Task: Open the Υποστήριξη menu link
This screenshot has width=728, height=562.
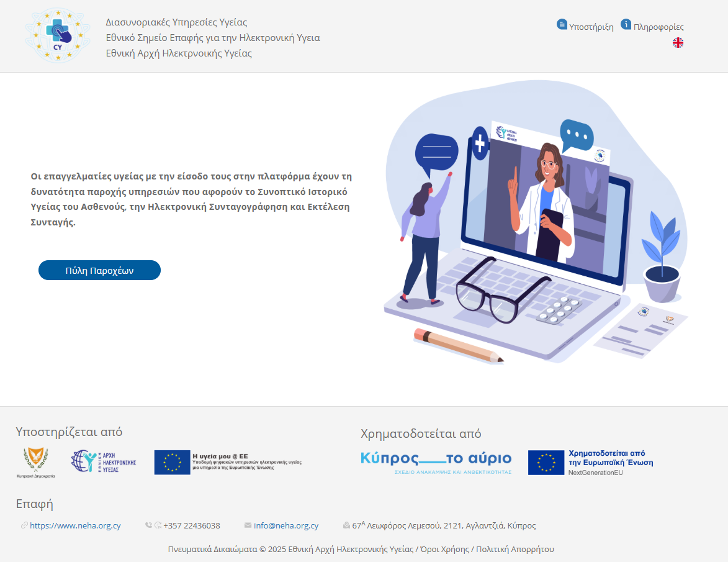Action: click(x=591, y=27)
